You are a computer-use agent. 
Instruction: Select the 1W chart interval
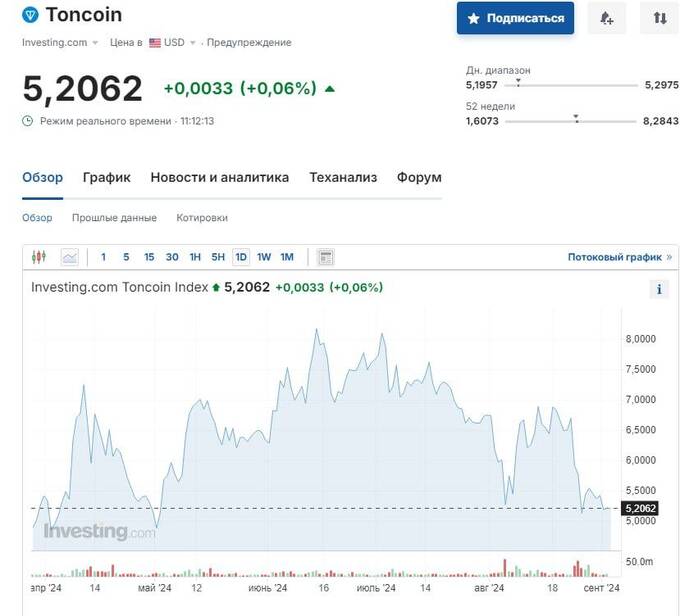click(264, 257)
